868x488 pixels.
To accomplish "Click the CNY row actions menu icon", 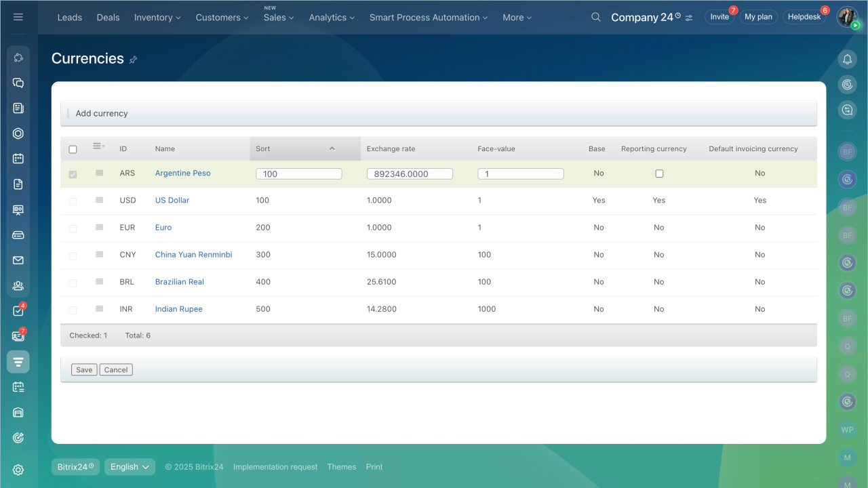I will pyautogui.click(x=99, y=254).
